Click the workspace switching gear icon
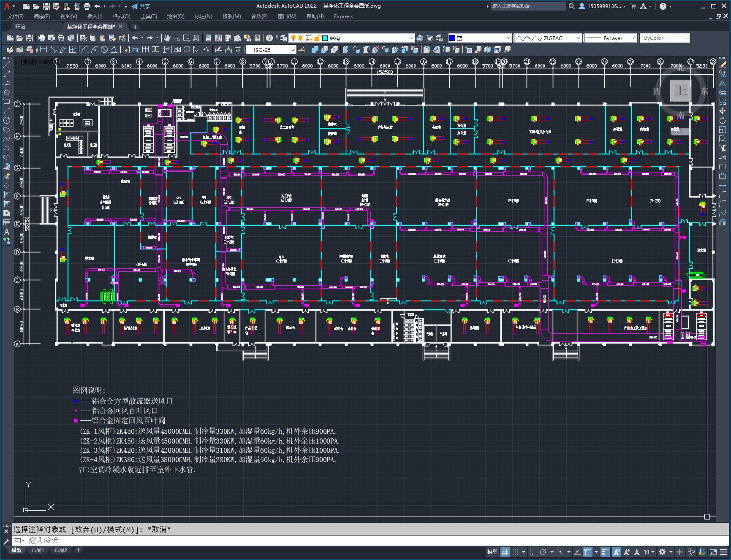The image size is (731, 560). (662, 552)
